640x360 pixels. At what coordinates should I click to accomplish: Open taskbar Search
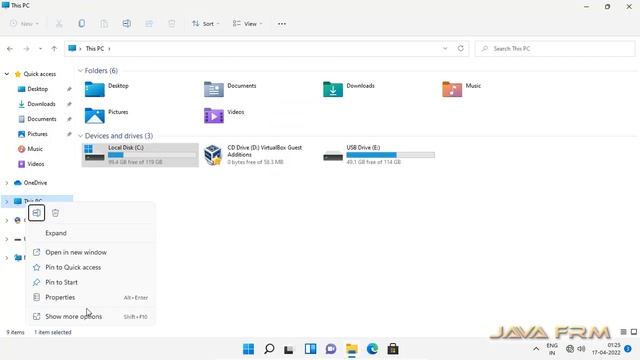coord(269,349)
